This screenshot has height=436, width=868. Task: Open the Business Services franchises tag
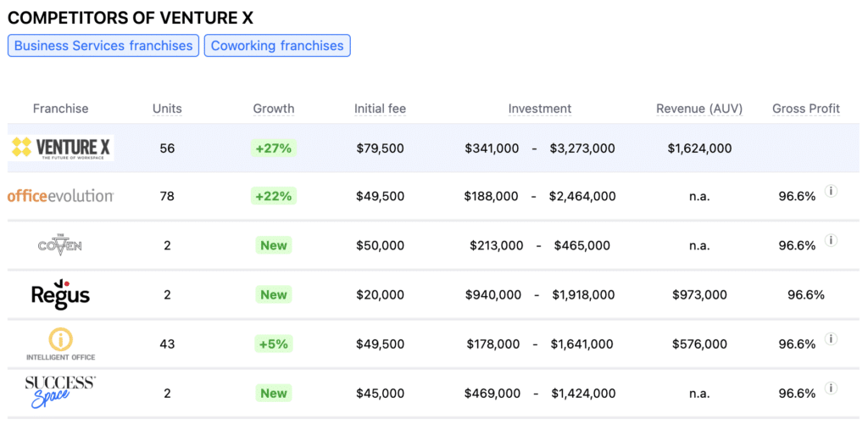[x=103, y=46]
